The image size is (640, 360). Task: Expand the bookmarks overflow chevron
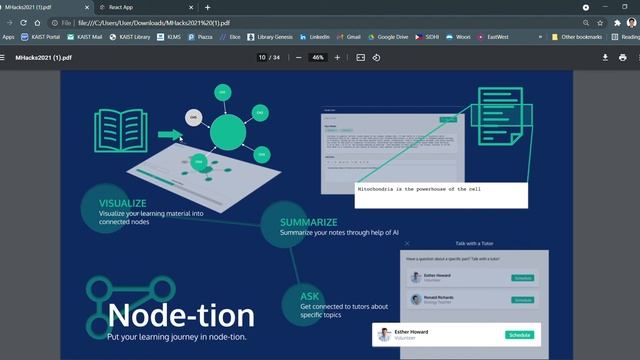coord(540,37)
